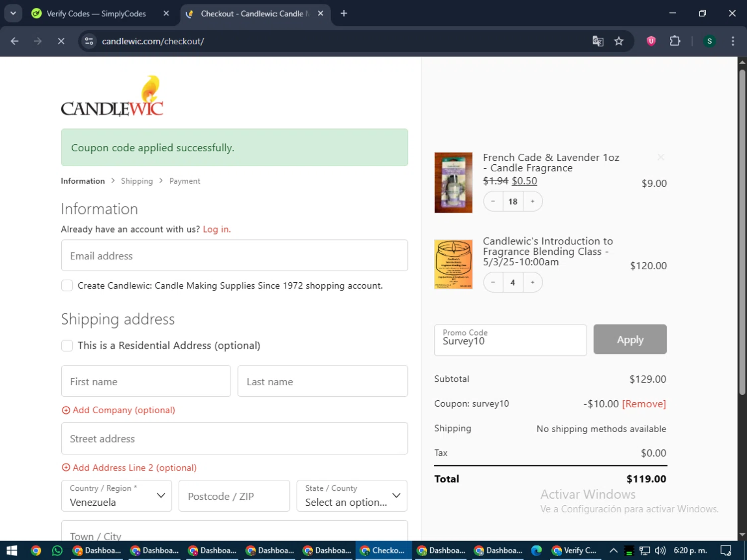Click the Log in link
Viewport: 747px width, 560px height.
click(217, 229)
